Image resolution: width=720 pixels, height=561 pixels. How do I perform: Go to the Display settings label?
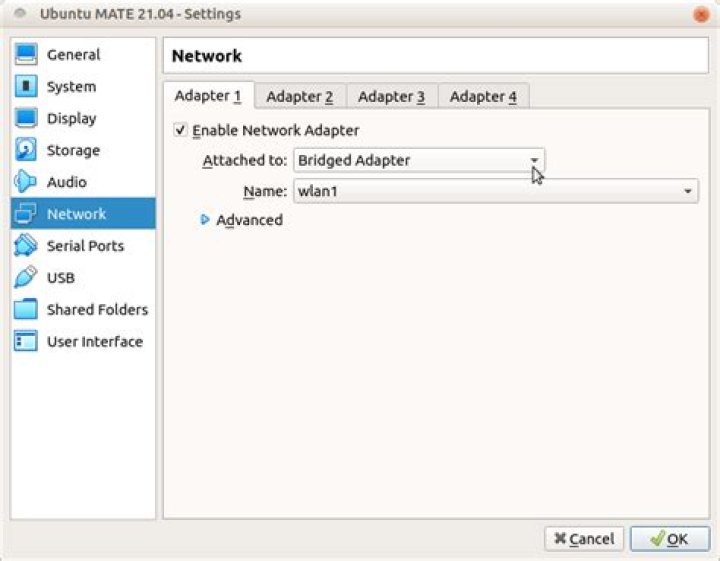click(x=72, y=118)
